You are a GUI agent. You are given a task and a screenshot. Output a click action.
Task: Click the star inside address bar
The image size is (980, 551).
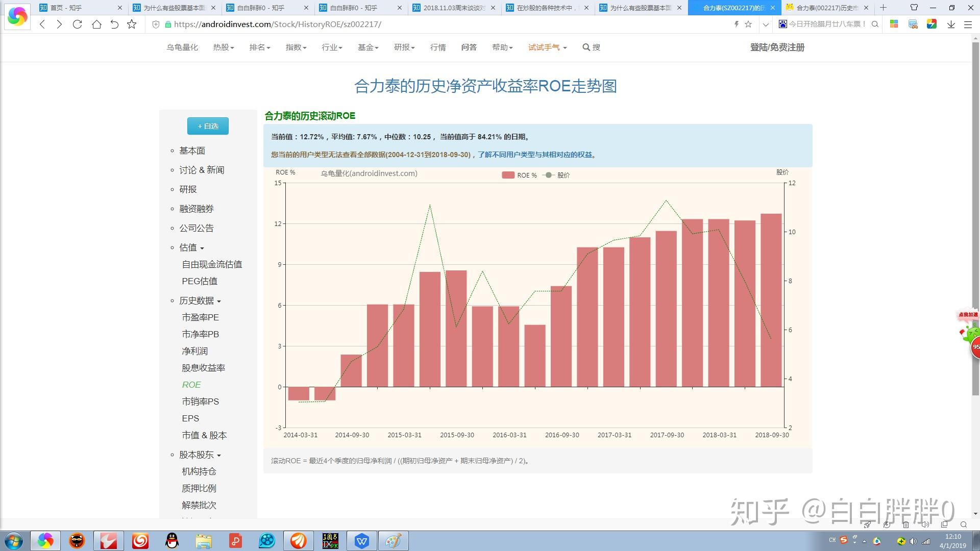click(x=748, y=24)
